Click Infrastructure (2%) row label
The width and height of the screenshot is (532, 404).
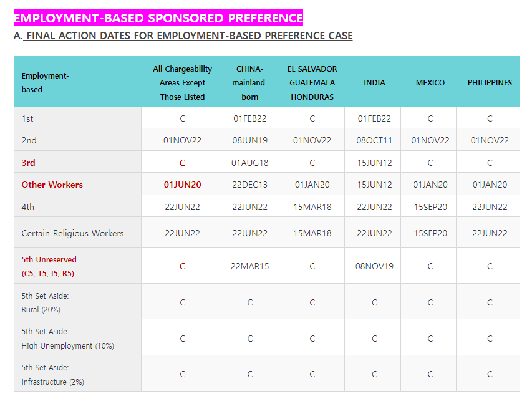52,375
